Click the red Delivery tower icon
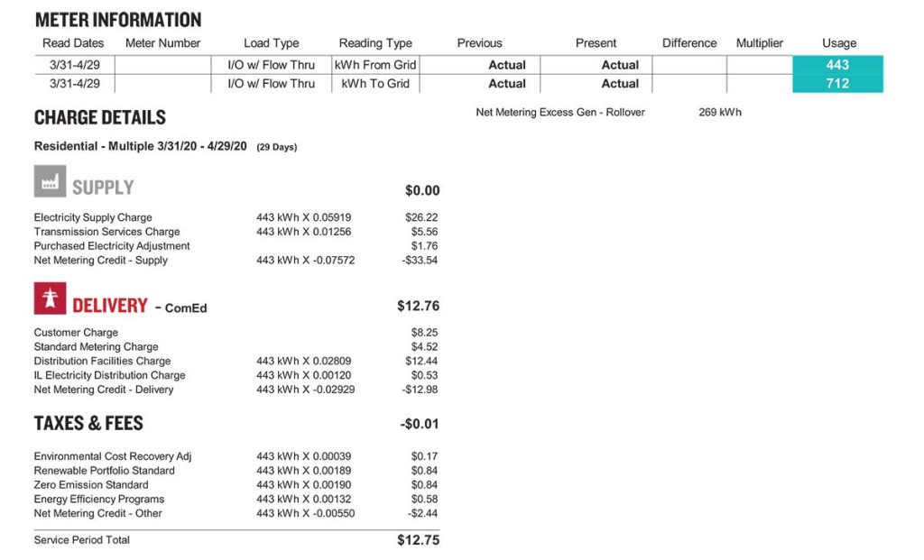This screenshot has width=924, height=560. [x=50, y=298]
